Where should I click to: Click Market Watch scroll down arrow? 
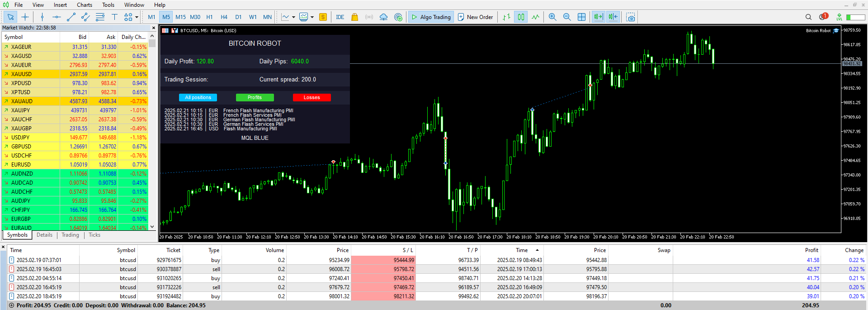tap(152, 226)
